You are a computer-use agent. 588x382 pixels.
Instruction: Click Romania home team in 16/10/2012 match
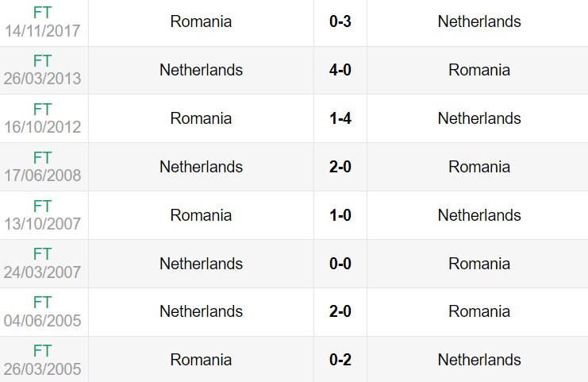point(201,118)
